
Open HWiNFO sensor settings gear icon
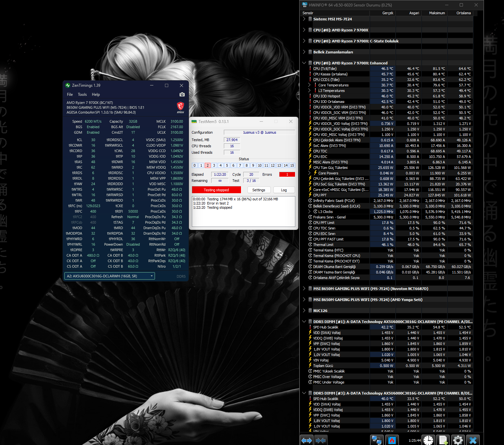coord(458,440)
